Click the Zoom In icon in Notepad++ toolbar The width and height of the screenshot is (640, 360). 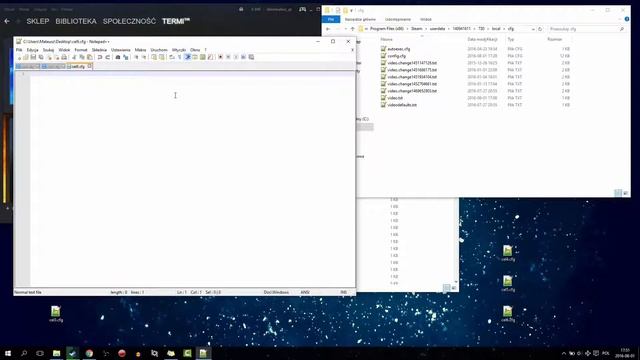[x=136, y=57]
